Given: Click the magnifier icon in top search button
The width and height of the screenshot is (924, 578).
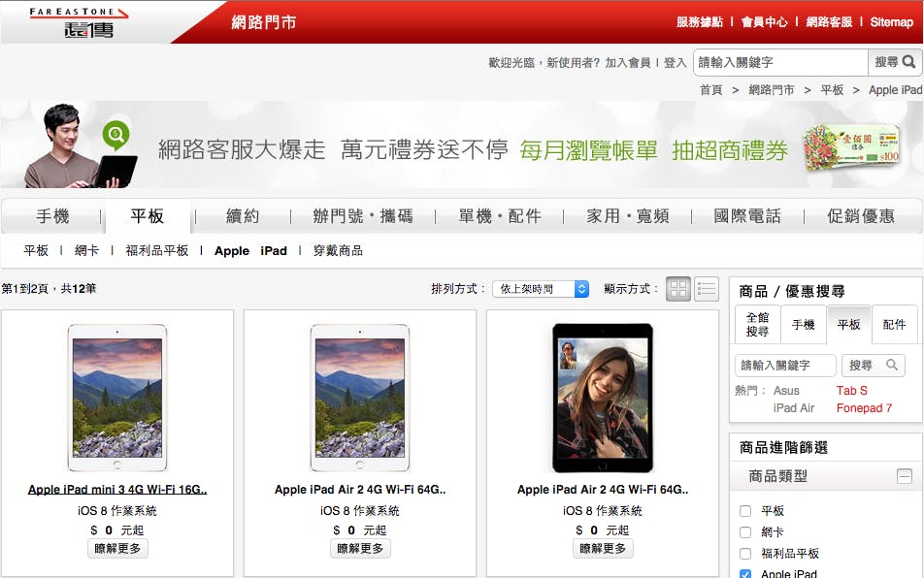Looking at the screenshot, I should point(908,62).
